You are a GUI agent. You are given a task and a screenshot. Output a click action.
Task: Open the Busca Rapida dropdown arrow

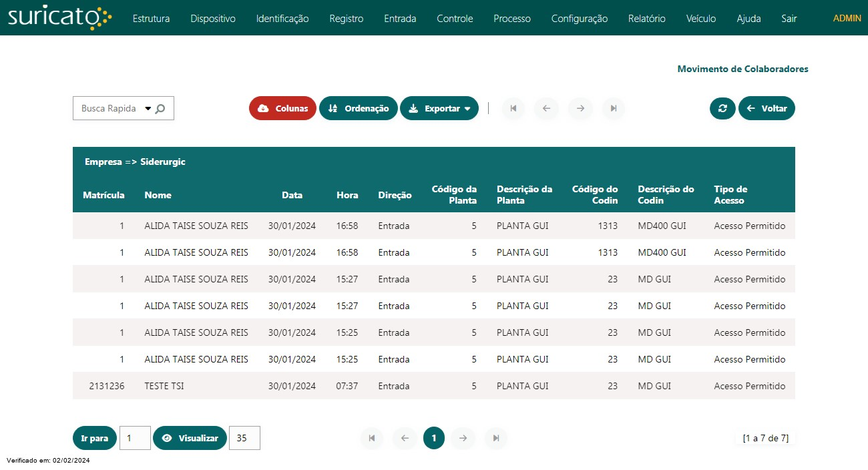click(148, 109)
